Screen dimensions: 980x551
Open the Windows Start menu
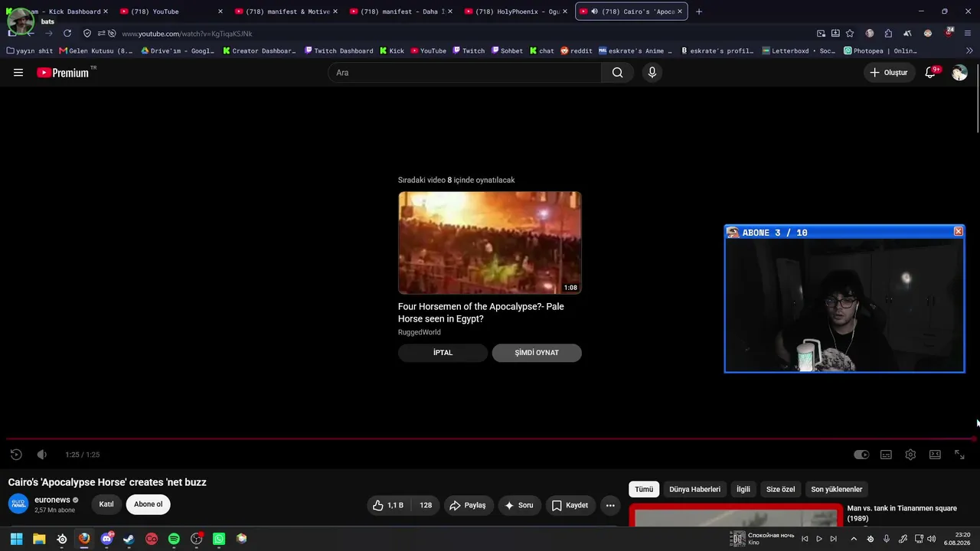16,539
